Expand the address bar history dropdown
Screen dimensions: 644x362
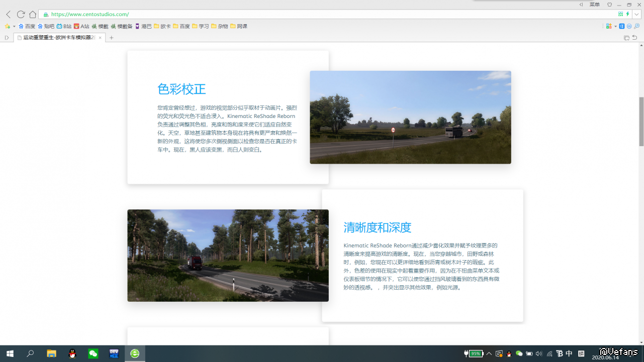636,14
